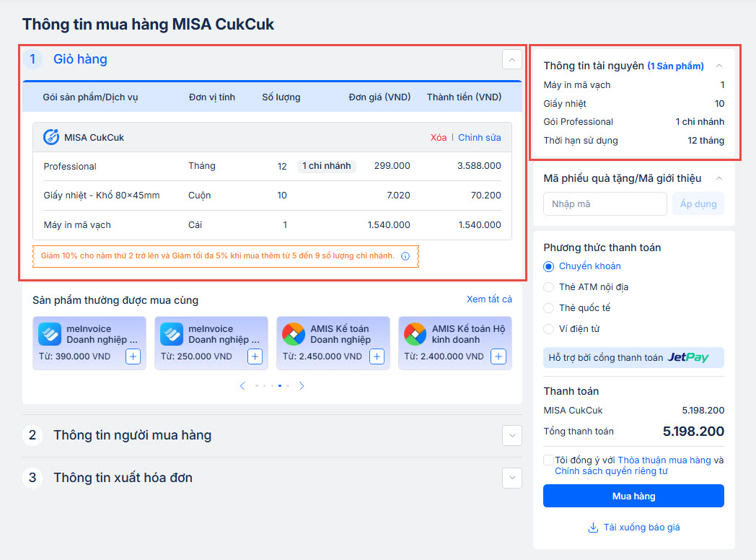Go to next recommended products page
The width and height of the screenshot is (756, 560).
(302, 386)
